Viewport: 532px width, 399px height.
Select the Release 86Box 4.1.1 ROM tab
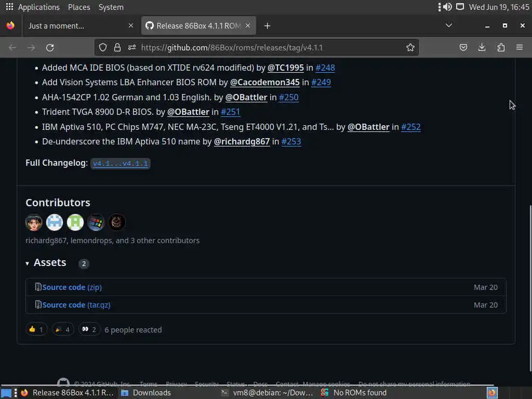tap(198, 26)
